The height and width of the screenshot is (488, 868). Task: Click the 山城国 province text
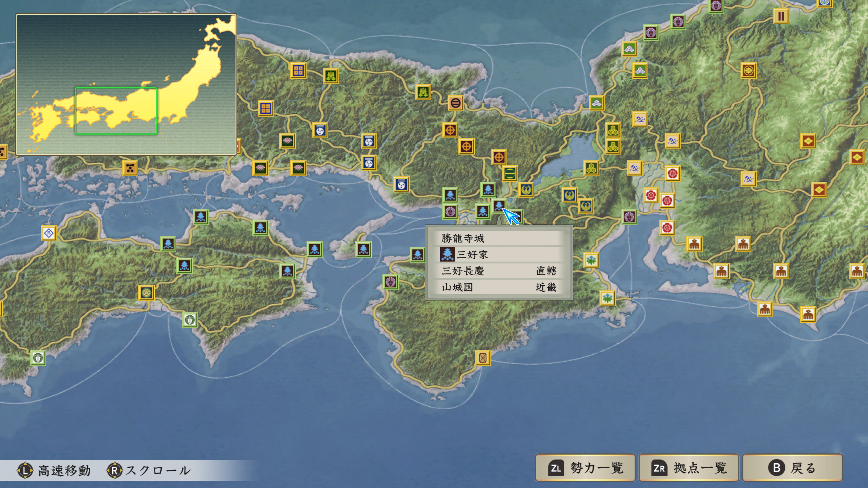(x=457, y=287)
